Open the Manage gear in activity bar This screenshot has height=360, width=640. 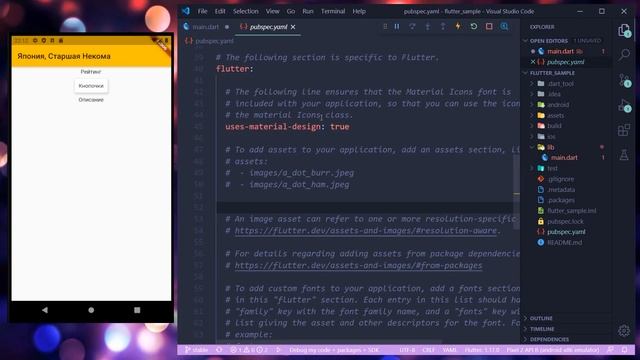tap(624, 331)
